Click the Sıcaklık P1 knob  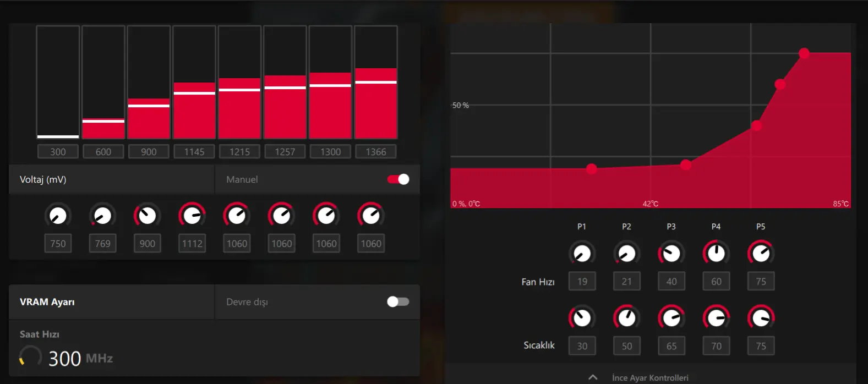tap(582, 317)
